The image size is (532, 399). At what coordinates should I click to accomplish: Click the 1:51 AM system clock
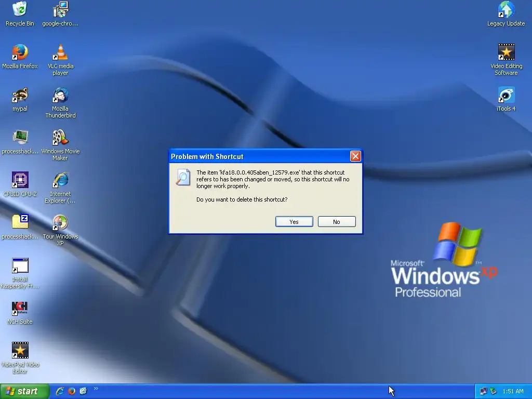point(513,392)
